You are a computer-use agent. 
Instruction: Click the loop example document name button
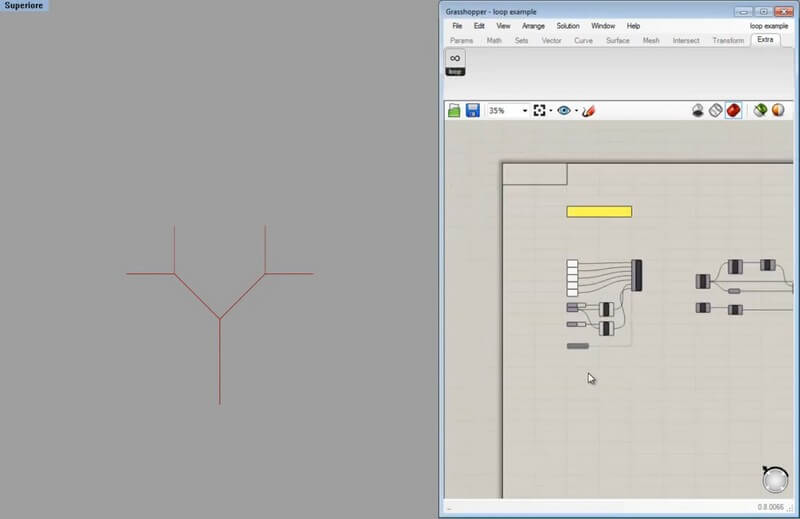(x=769, y=25)
